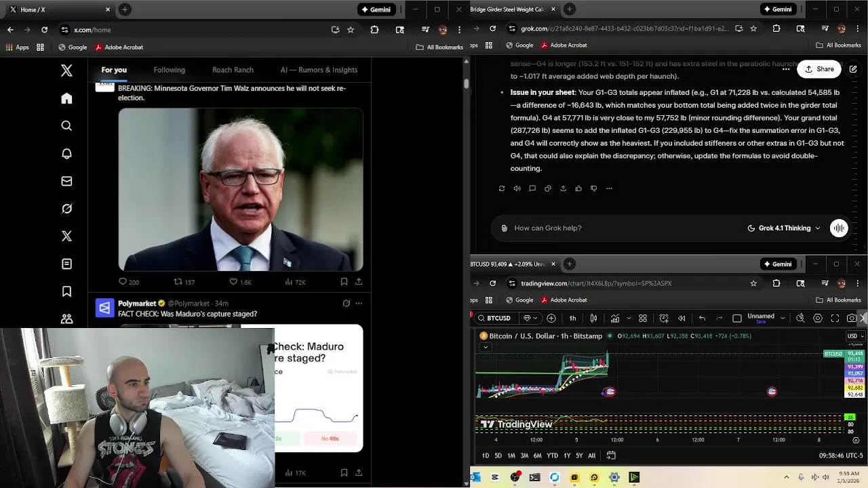Open bar Replay in TradingView
This screenshot has height=488, width=868.
tap(682, 319)
